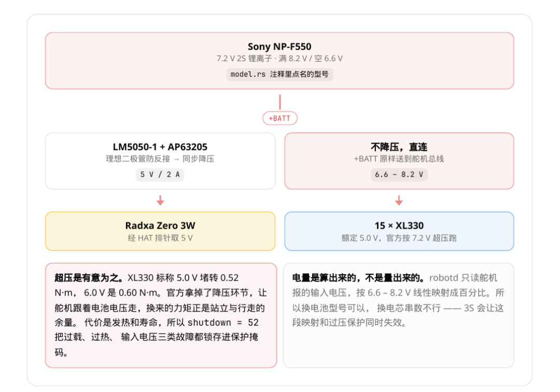
Task: Click the '不降压，直连' heading
Action: (399, 147)
